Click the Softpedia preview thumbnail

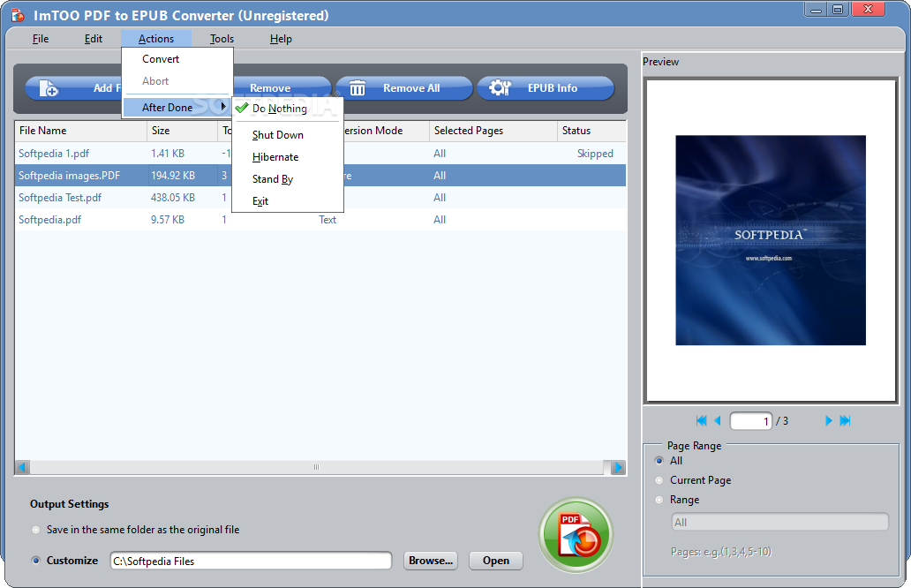[x=771, y=240]
